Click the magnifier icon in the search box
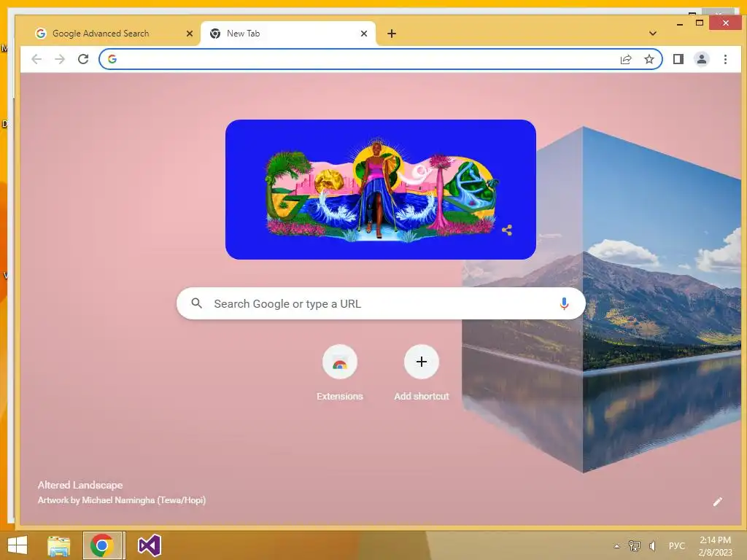The image size is (747, 560). click(196, 303)
